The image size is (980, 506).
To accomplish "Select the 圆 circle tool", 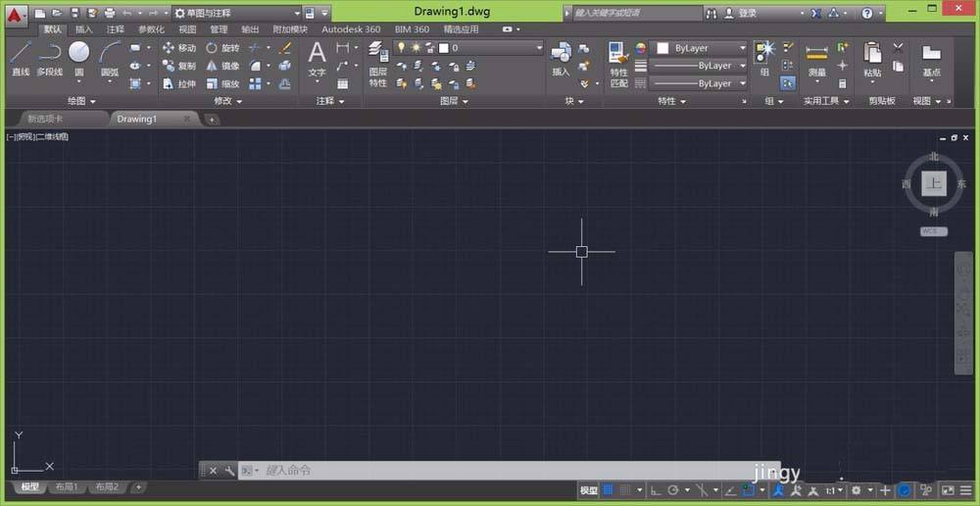I will (x=78, y=61).
